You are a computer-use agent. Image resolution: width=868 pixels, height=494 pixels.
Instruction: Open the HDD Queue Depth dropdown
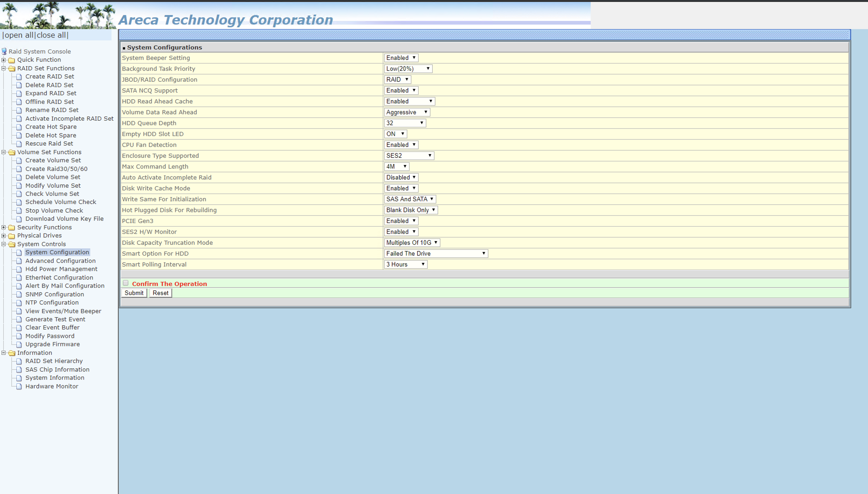pos(405,123)
